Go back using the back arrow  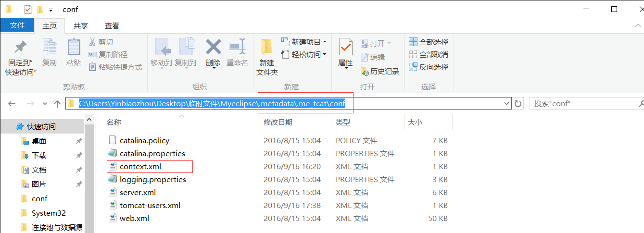(12, 104)
